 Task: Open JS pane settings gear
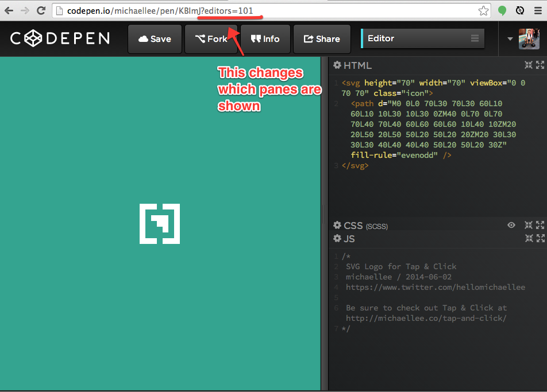pyautogui.click(x=337, y=238)
